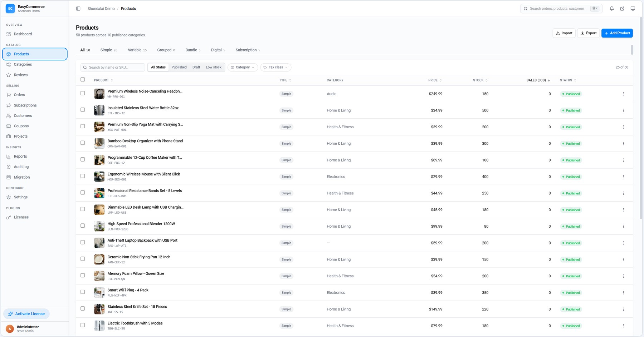Click the Reviews star icon in sidebar
The width and height of the screenshot is (644, 337).
9,75
